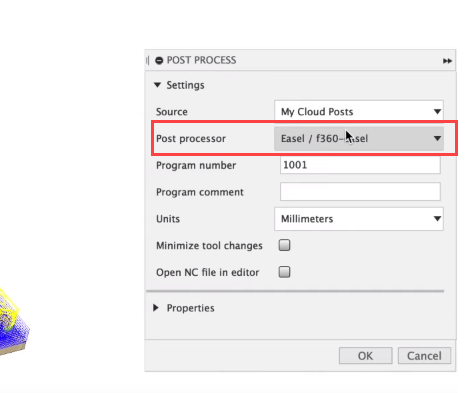Open the Post processor dropdown

(x=359, y=138)
